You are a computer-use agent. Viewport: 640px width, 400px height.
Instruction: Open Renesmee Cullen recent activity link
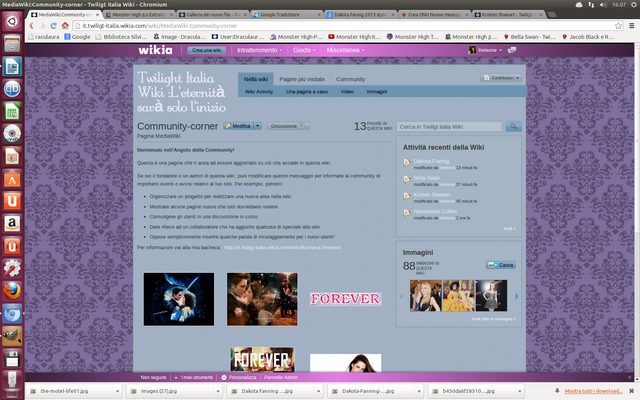[x=435, y=211]
